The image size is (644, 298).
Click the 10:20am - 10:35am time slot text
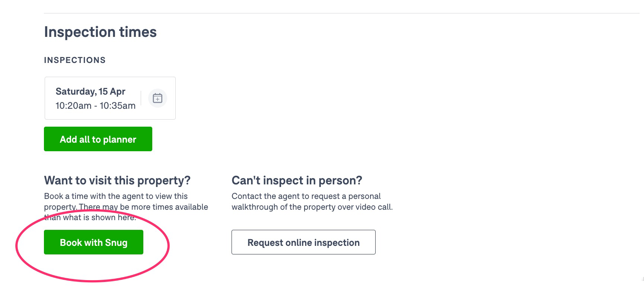tap(96, 105)
